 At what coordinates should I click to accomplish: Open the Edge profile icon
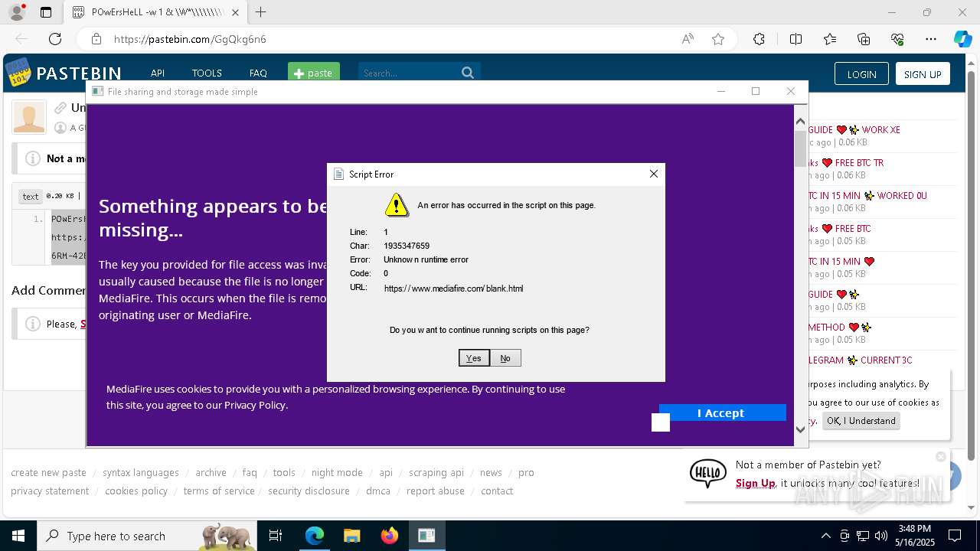tap(16, 12)
